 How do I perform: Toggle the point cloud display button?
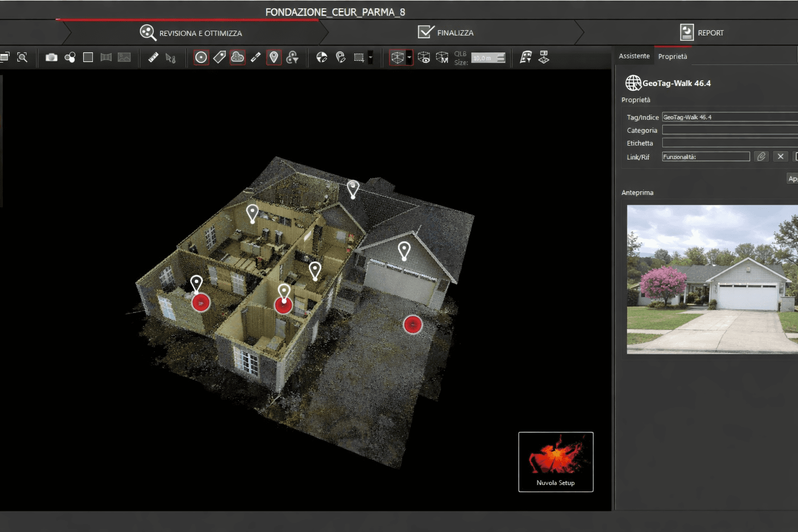click(237, 57)
